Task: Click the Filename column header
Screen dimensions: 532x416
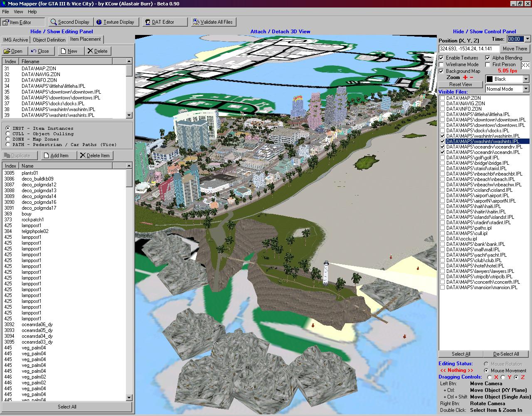Action: (66, 62)
